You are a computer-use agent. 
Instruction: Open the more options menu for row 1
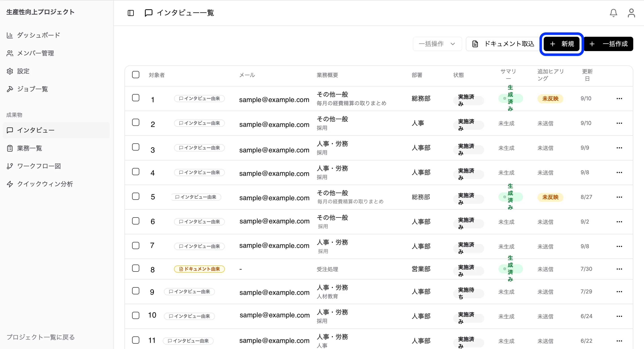pos(619,99)
